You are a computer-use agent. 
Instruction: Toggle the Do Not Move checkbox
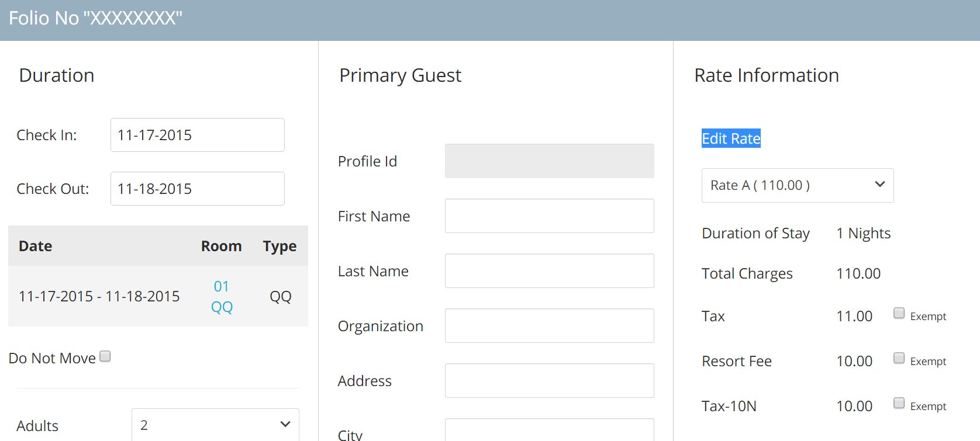coord(105,356)
